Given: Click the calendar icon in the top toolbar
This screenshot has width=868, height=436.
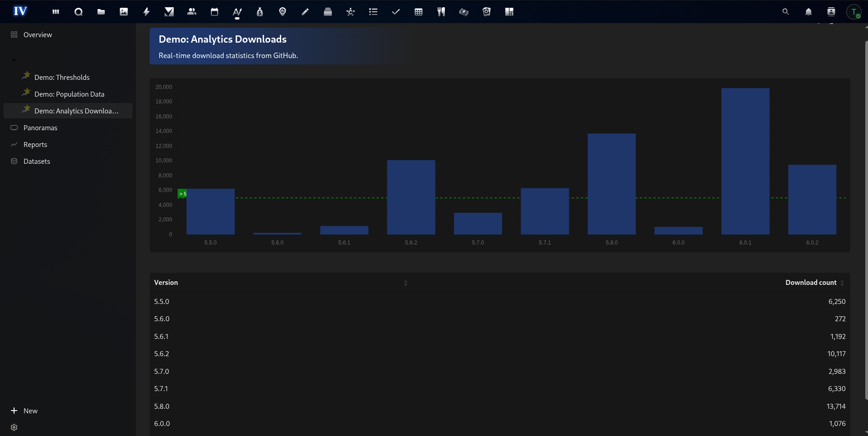Looking at the screenshot, I should (x=214, y=12).
